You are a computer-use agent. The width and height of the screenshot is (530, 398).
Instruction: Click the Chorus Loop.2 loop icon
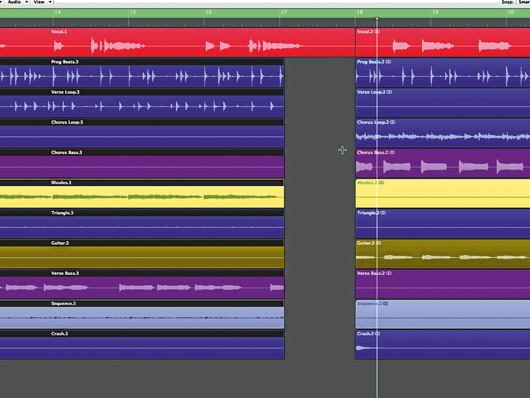pyautogui.click(x=392, y=122)
